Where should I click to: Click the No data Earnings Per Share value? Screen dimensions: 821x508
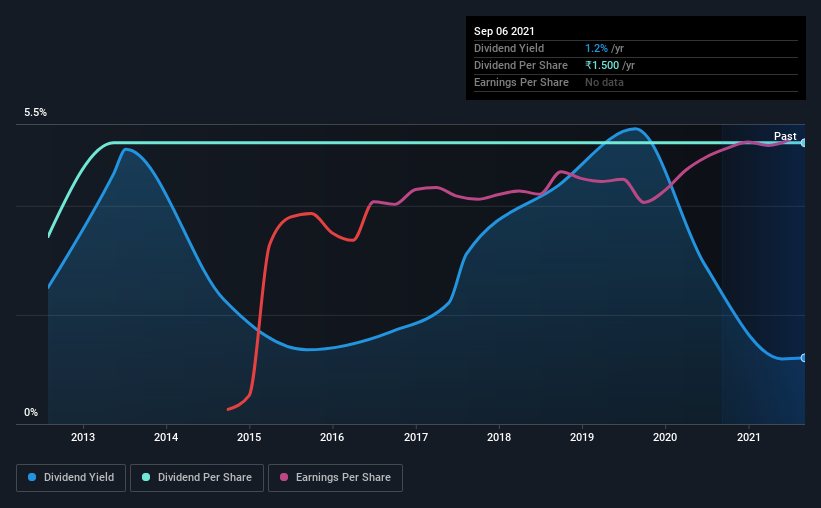[x=604, y=82]
